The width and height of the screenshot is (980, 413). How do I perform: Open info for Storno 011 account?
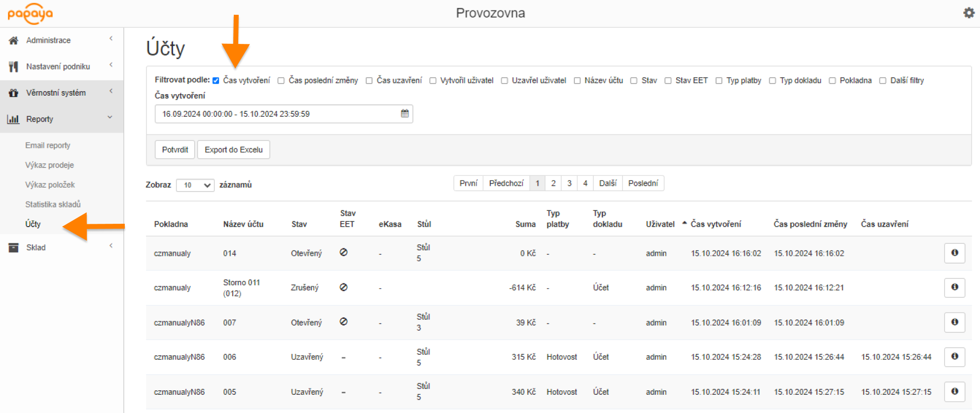(x=954, y=287)
